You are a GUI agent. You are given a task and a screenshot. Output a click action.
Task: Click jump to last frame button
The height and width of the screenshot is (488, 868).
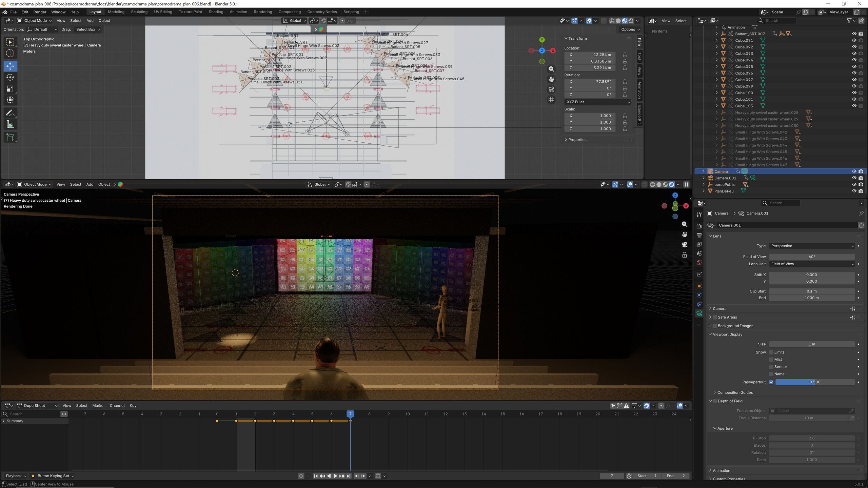[x=349, y=476]
